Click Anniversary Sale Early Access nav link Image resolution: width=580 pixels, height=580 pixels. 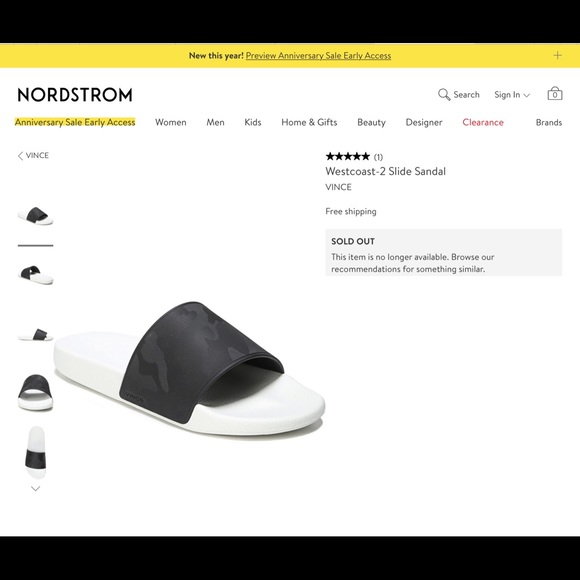click(75, 122)
